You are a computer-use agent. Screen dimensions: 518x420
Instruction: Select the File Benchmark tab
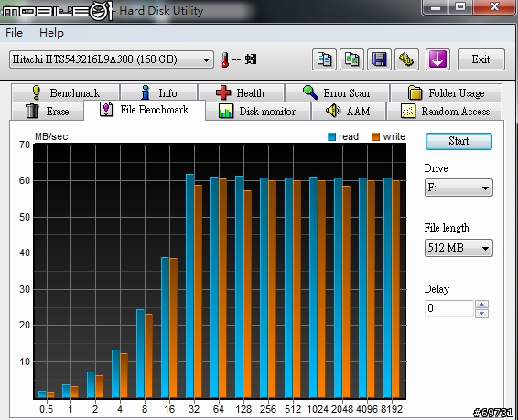pos(145,110)
